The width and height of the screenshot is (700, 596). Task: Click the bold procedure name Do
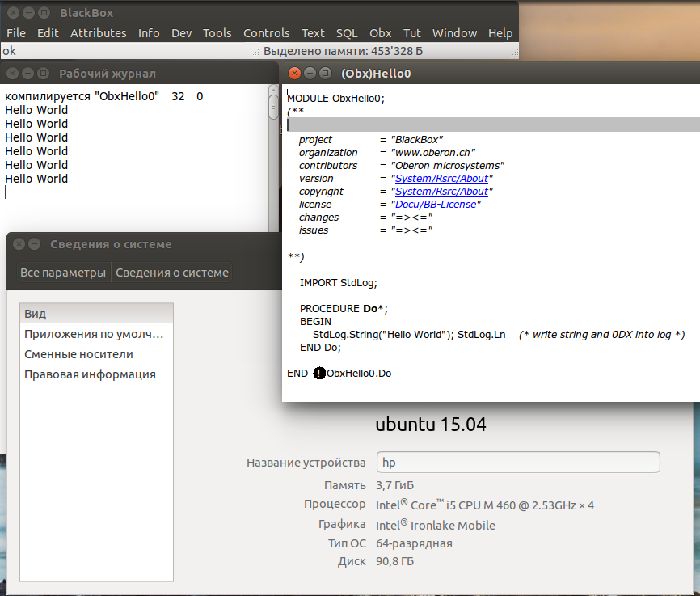coord(370,309)
